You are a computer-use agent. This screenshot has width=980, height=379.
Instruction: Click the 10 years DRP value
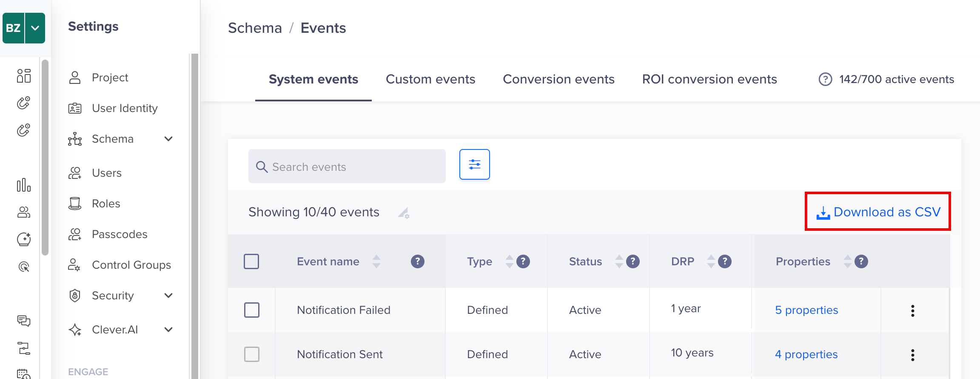pyautogui.click(x=692, y=353)
